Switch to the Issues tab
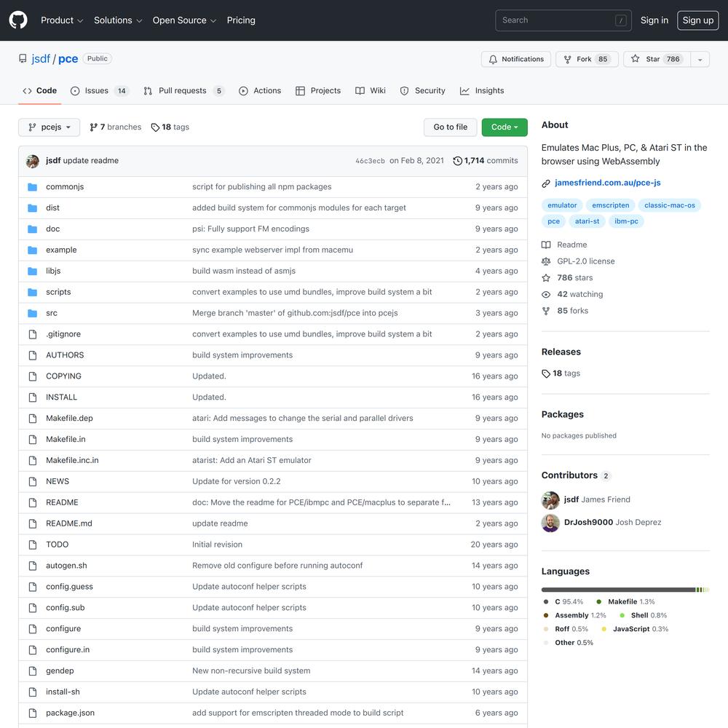The image size is (728, 728). coord(99,90)
